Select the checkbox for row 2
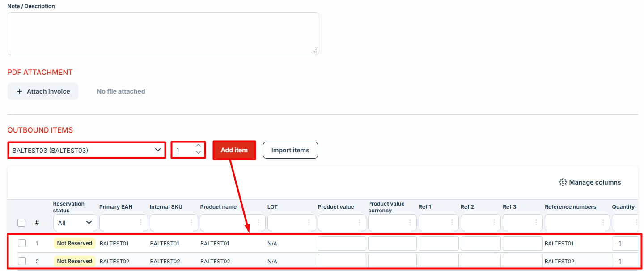Screen dimensions: 644x271 coord(22,261)
